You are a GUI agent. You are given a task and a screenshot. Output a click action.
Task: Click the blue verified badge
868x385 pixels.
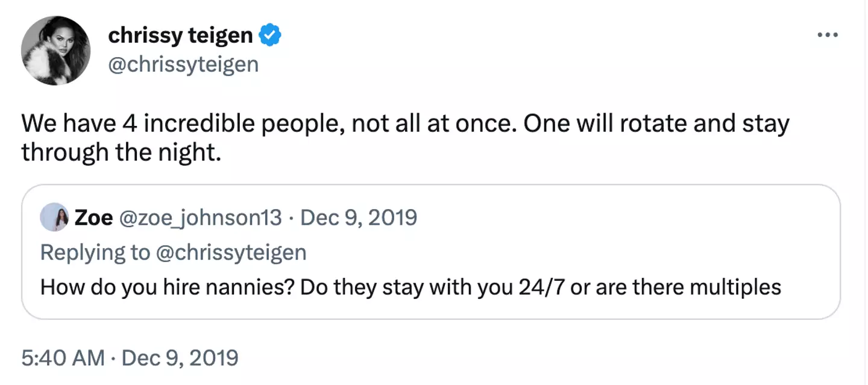point(270,36)
